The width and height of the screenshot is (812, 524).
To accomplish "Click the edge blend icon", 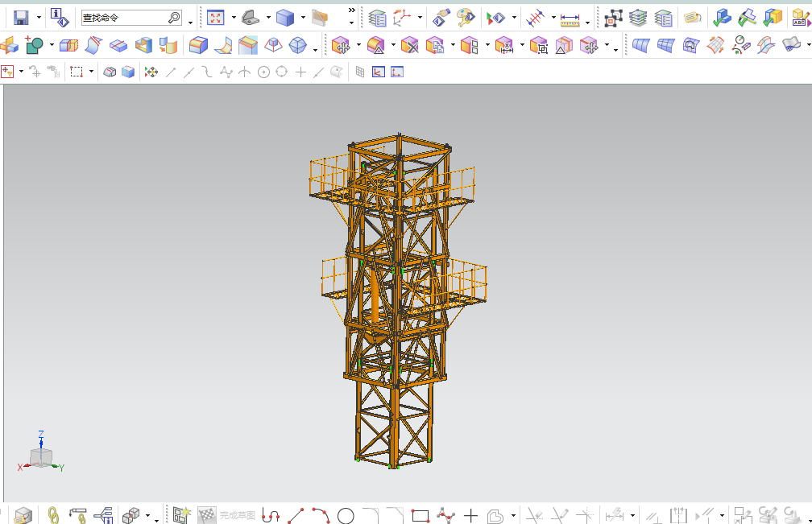I will coord(198,46).
